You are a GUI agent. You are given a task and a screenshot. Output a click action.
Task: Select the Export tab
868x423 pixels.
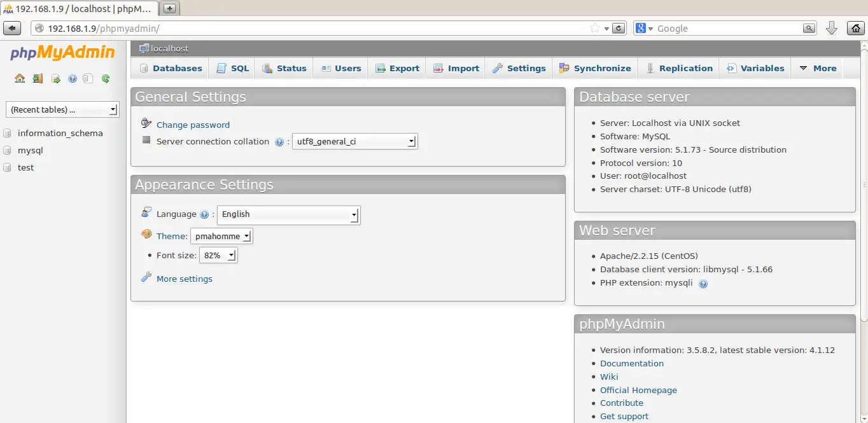point(397,68)
